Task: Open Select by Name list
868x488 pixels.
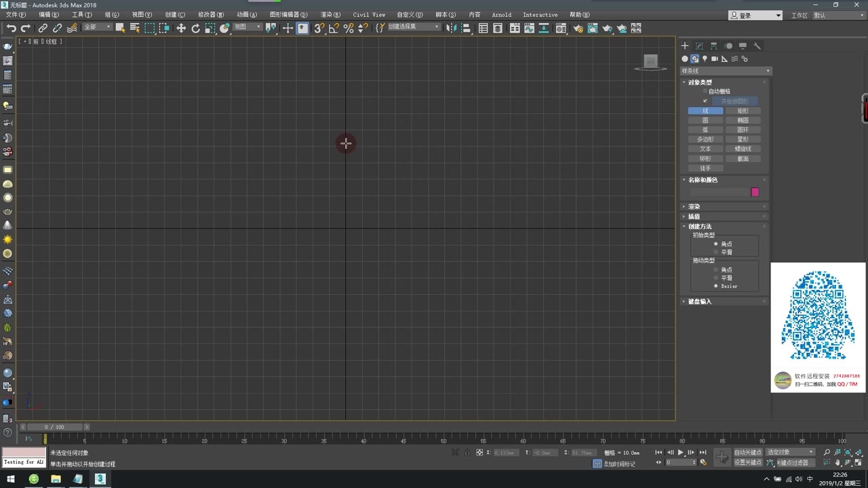Action: pyautogui.click(x=134, y=28)
